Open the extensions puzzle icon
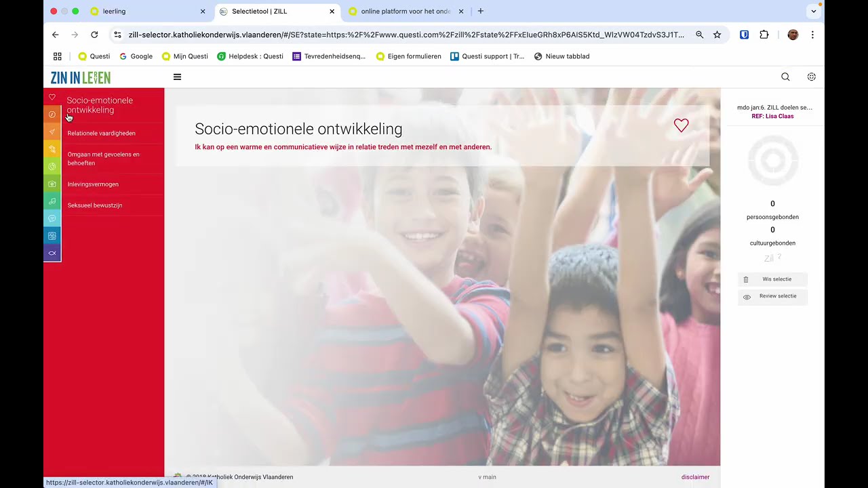The height and width of the screenshot is (488, 868). click(x=764, y=35)
